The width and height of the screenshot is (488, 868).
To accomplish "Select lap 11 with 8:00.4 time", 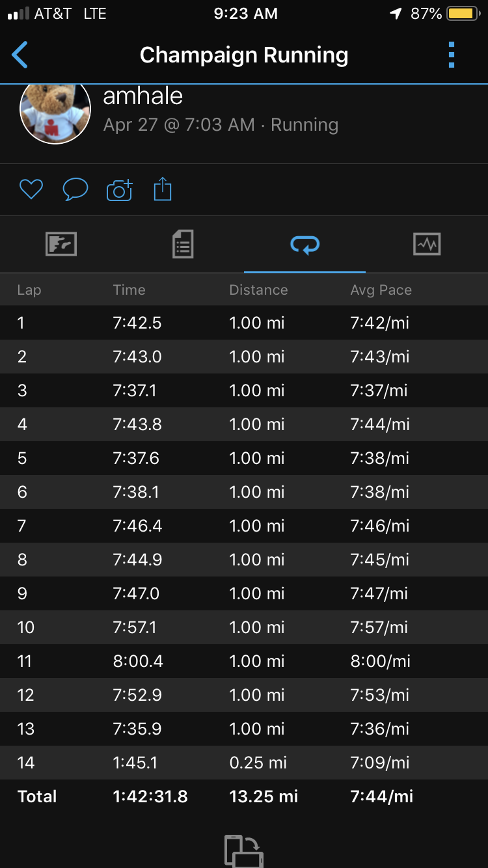I will (x=244, y=661).
